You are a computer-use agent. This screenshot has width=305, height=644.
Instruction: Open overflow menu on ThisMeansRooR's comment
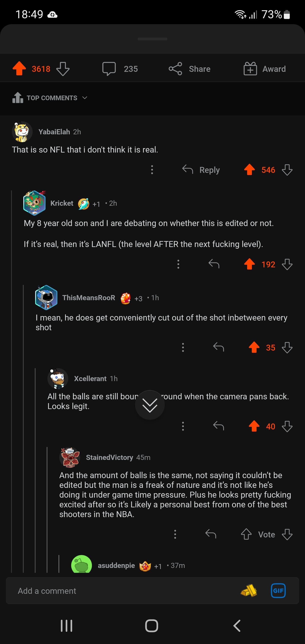pyautogui.click(x=183, y=347)
